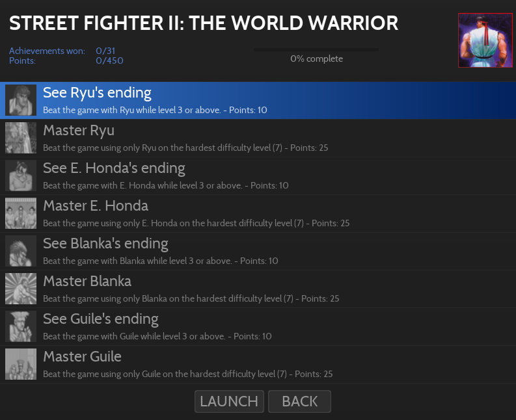Click the See Blanka's ending badge icon

coord(21,251)
